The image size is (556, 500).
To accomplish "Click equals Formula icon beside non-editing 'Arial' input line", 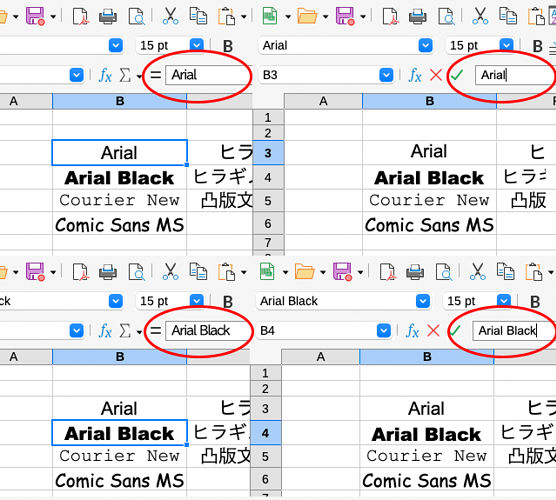I will point(155,75).
